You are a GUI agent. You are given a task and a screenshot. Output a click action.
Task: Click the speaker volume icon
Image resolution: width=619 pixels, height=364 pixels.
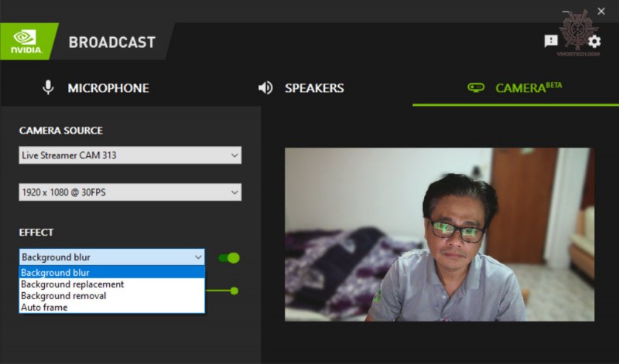click(265, 87)
